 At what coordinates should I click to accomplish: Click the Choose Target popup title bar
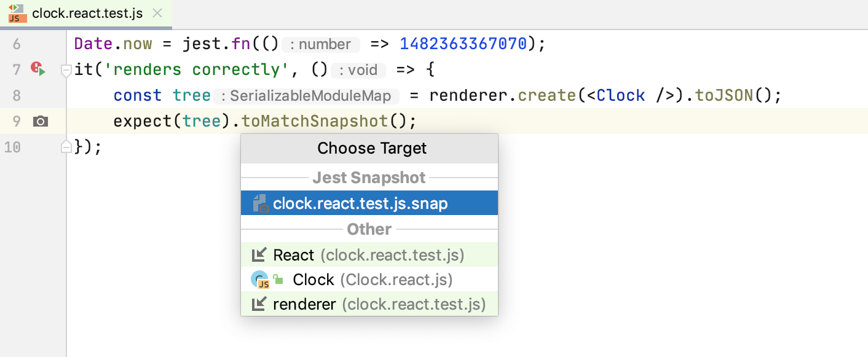[x=371, y=148]
